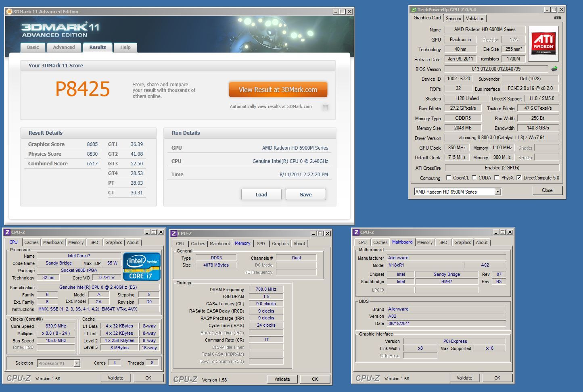Click Validate in the CPU-Z Memory window
The image size is (583, 392).
tap(282, 379)
